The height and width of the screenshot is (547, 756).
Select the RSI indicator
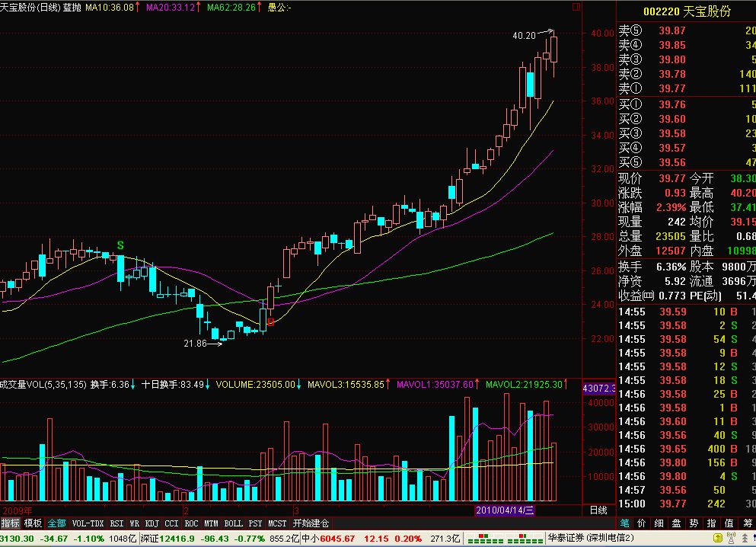[116, 523]
